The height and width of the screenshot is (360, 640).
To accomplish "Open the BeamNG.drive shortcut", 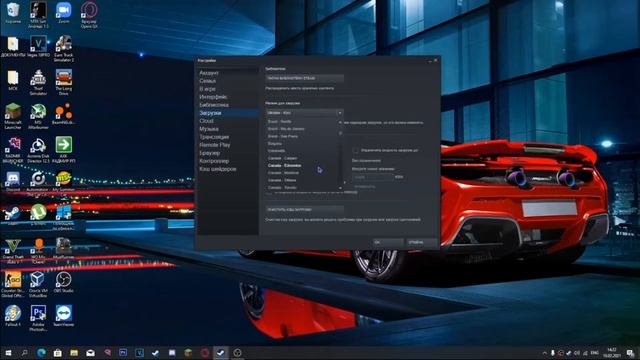I will 64,114.
